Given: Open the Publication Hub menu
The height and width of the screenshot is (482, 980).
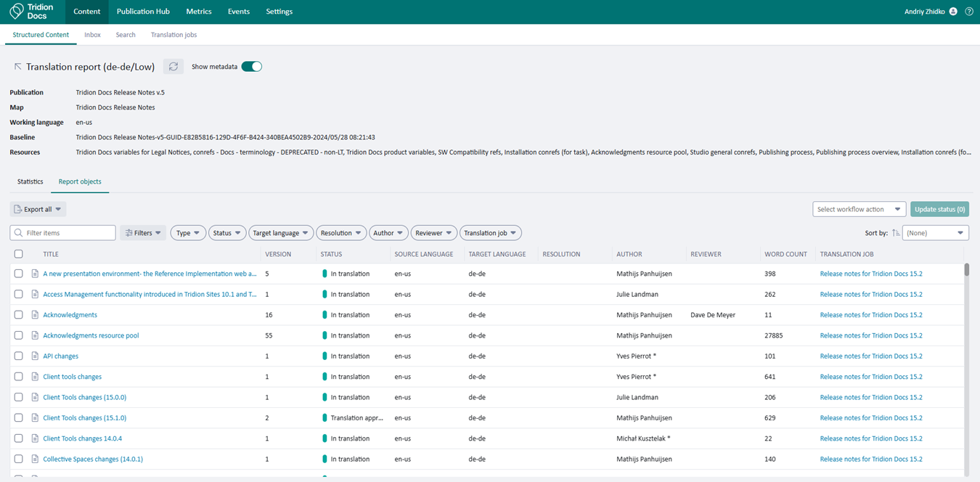Looking at the screenshot, I should [x=143, y=12].
